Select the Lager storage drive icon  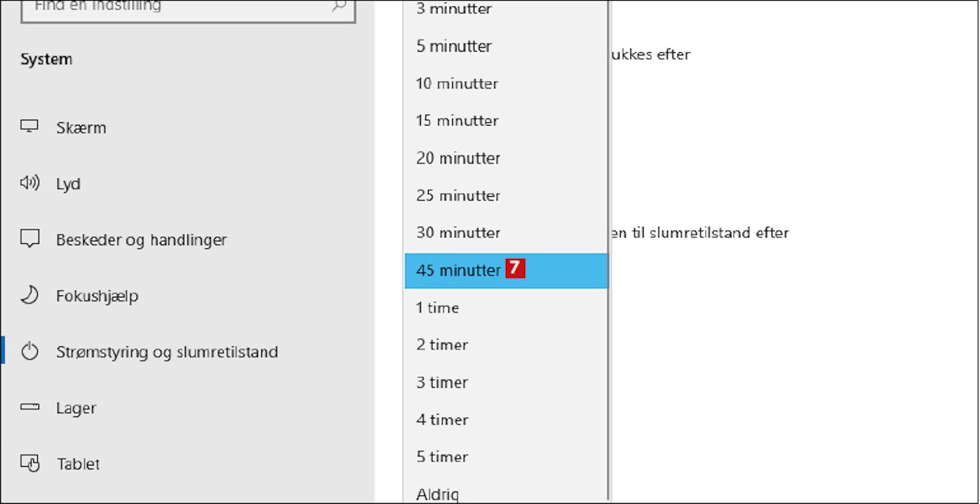(x=29, y=407)
